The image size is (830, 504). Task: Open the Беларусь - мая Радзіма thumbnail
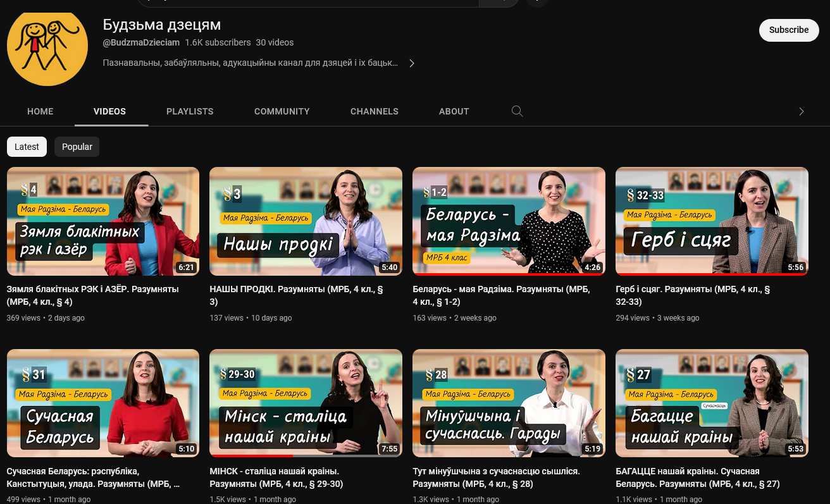[509, 221]
